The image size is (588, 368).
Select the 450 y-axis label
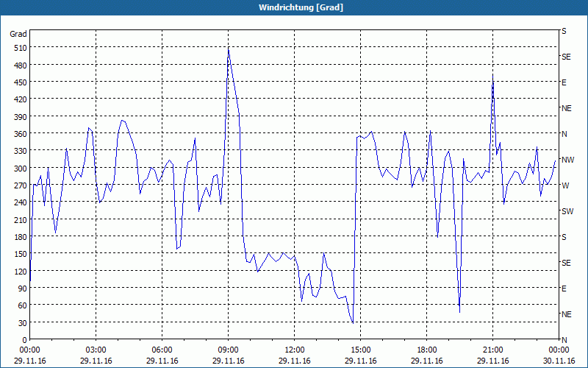[x=21, y=82]
